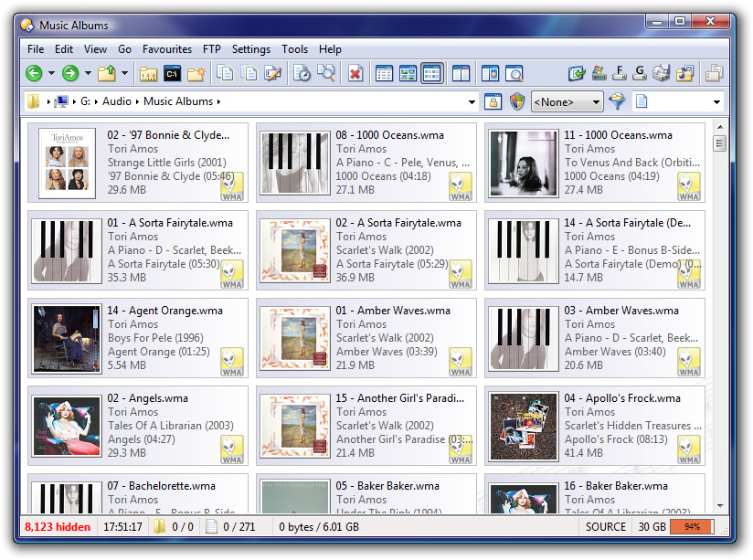Go forward with the green right arrow

(x=70, y=73)
